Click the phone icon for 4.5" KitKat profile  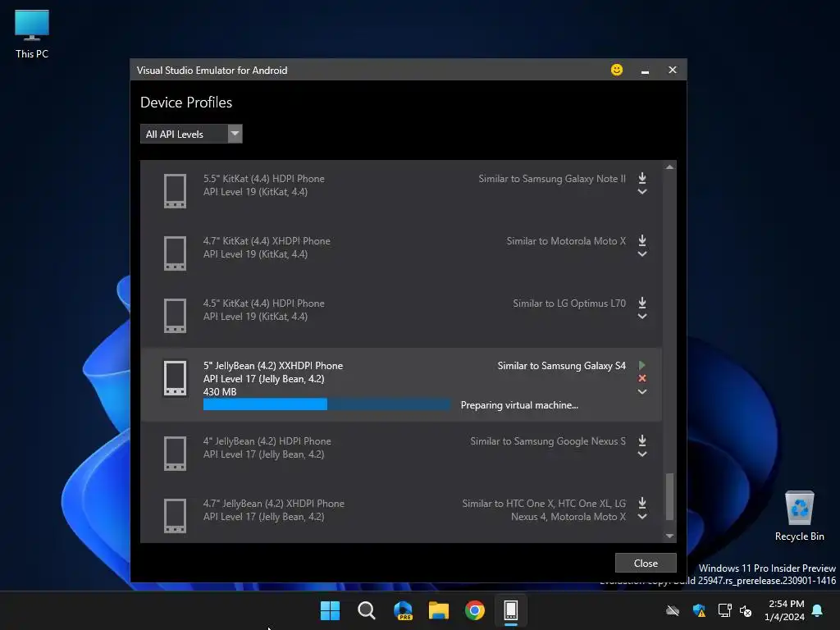[x=175, y=315]
